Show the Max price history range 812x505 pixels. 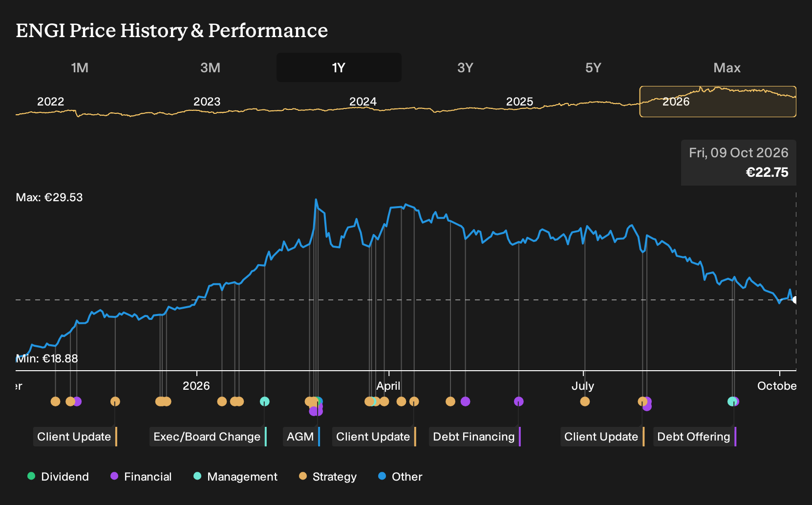click(727, 67)
